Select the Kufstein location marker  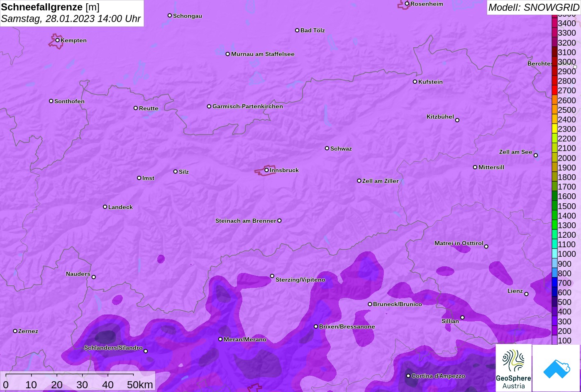pyautogui.click(x=415, y=82)
